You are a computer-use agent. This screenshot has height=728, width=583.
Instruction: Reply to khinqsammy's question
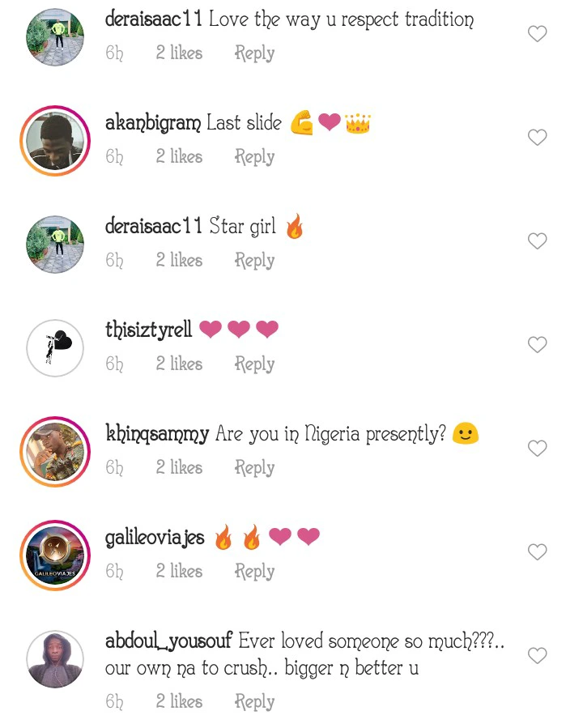(254, 468)
